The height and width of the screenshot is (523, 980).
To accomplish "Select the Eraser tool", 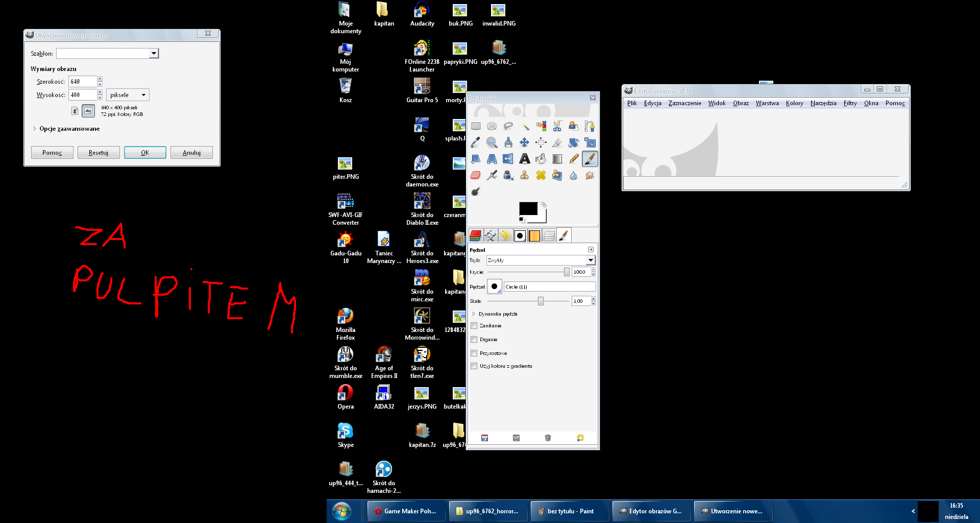I will coord(476,175).
